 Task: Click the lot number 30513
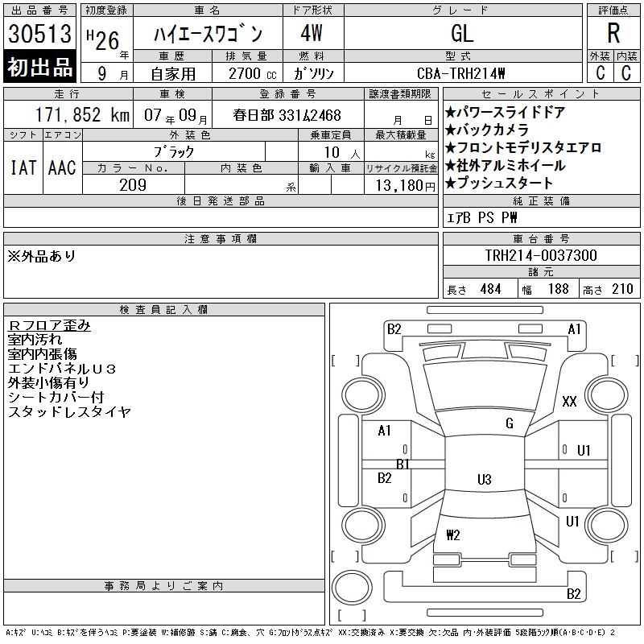coord(40,34)
